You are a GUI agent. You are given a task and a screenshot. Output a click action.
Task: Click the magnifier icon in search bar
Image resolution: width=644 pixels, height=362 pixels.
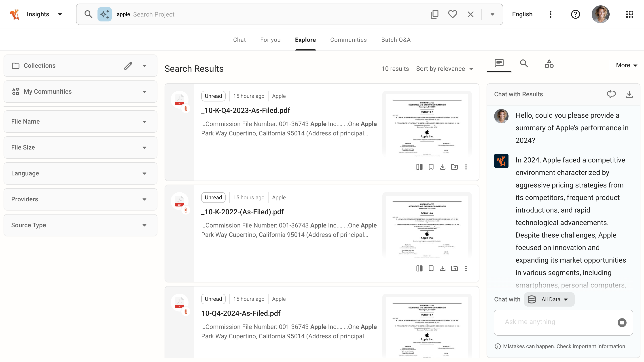[88, 14]
